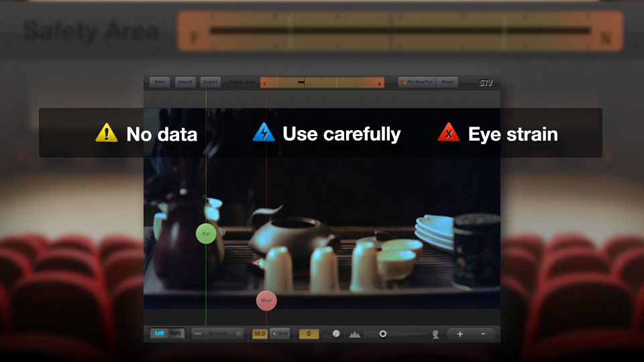
Task: Click the red Eye strain X icon
Action: (x=448, y=133)
